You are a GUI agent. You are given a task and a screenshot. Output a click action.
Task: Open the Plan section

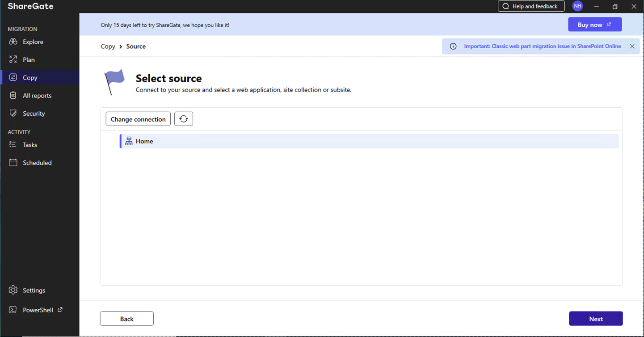[x=40, y=59]
